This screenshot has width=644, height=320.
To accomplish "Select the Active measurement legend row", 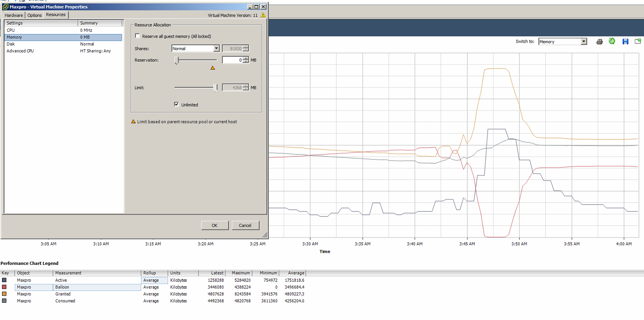I will click(x=153, y=280).
